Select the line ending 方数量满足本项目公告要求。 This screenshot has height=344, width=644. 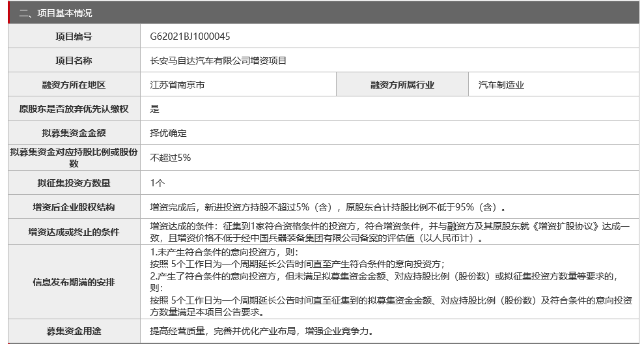[208, 312]
